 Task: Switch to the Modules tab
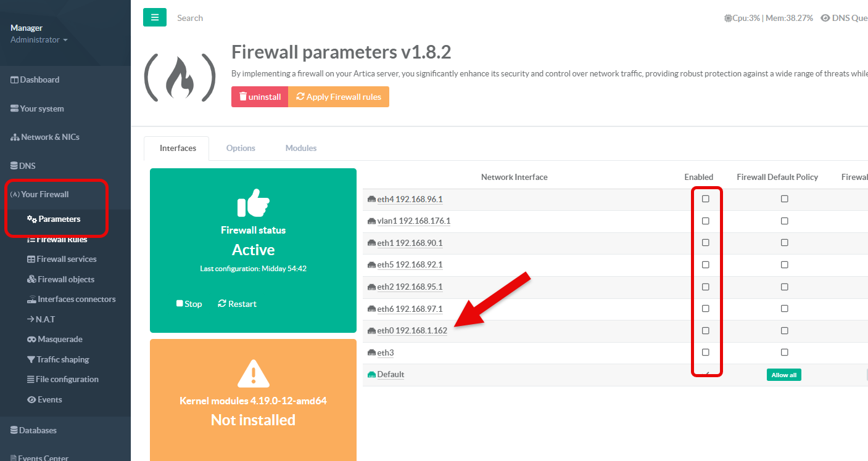301,149
